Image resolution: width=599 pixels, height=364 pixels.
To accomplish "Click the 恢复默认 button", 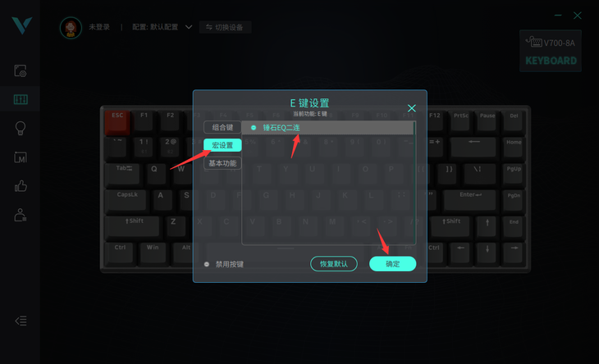I will (334, 264).
